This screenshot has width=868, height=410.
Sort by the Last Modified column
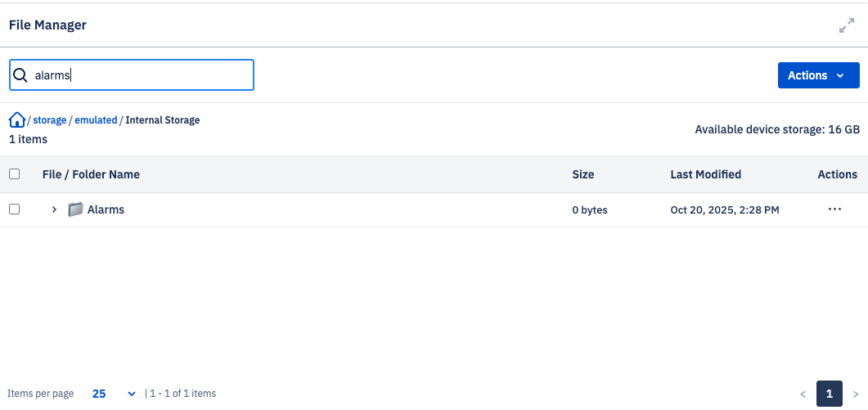tap(706, 174)
